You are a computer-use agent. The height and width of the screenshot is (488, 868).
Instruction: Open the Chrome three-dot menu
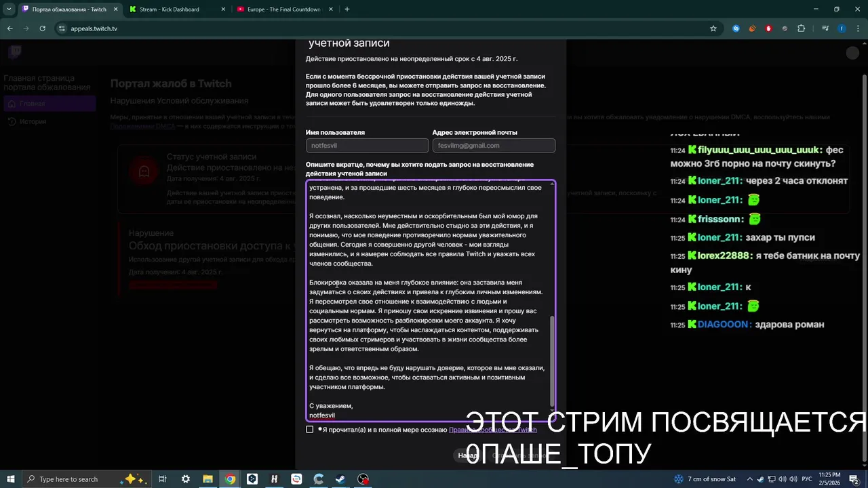click(x=856, y=28)
